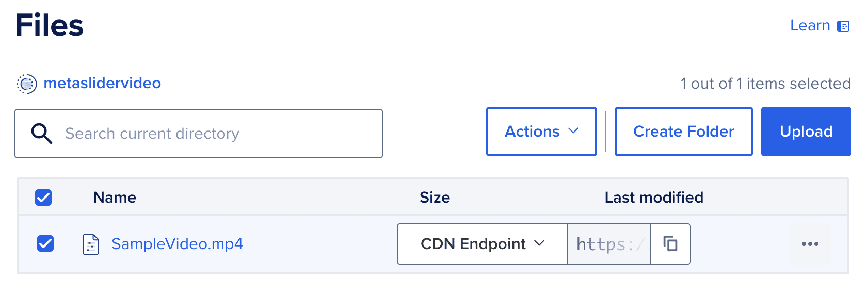Copy the CDN endpoint URL
The width and height of the screenshot is (868, 295).
point(670,244)
